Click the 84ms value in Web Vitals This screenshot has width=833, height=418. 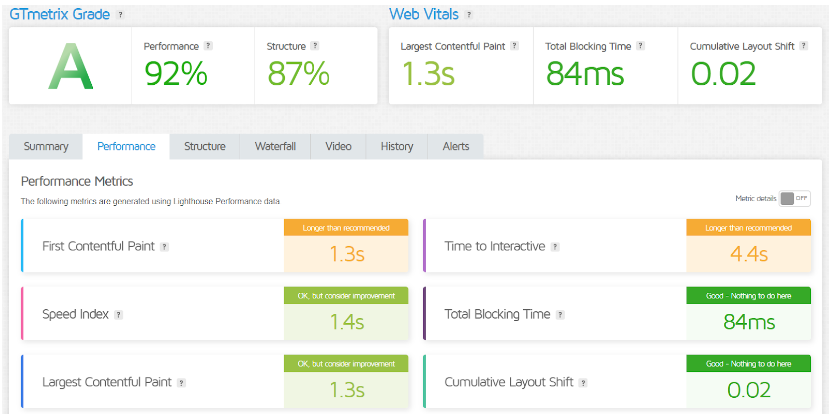585,73
